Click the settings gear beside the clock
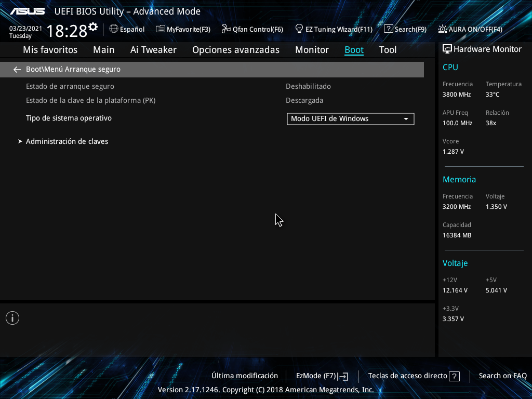This screenshot has width=532, height=399. pyautogui.click(x=92, y=27)
